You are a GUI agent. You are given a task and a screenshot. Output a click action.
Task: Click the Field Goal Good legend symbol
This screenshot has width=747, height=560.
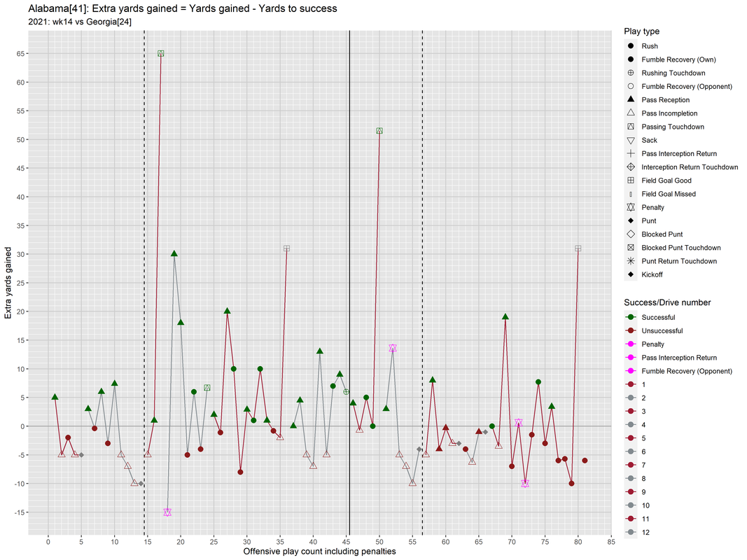(x=631, y=180)
